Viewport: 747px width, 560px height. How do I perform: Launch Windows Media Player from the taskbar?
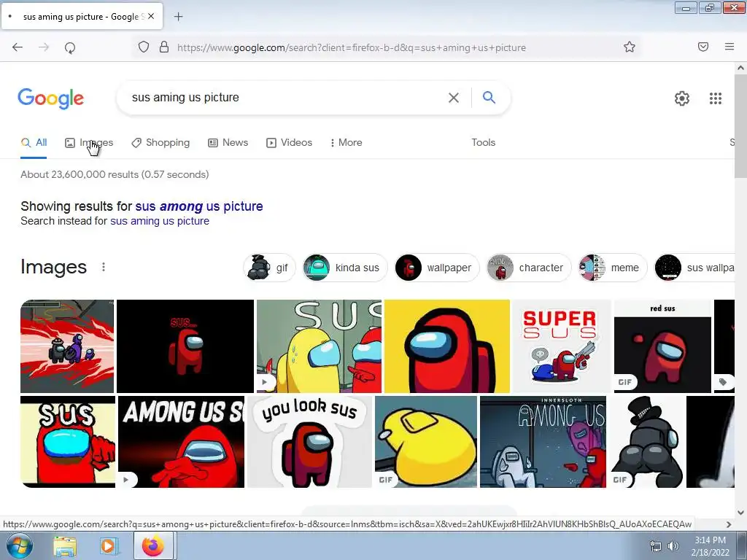click(x=108, y=546)
